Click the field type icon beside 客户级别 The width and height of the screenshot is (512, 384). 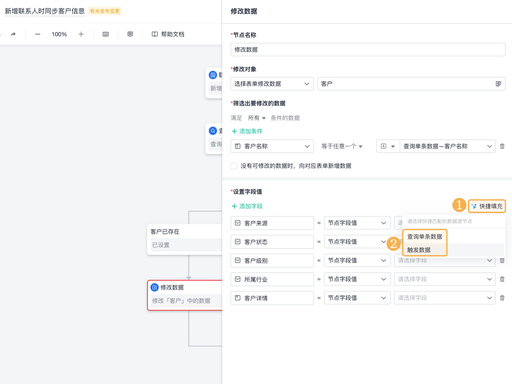[238, 260]
